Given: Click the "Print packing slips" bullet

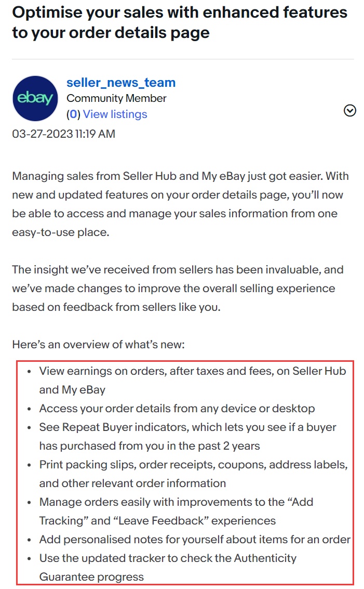Looking at the screenshot, I should point(193,465).
